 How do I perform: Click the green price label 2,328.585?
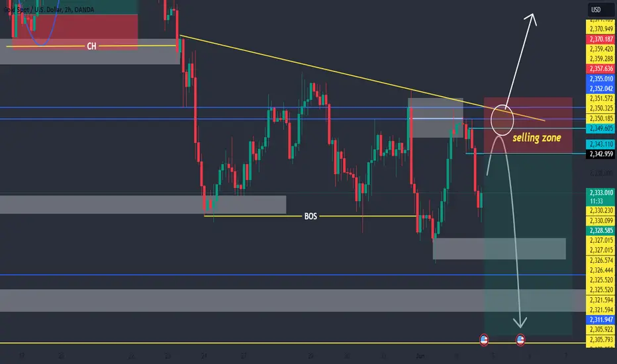600,230
